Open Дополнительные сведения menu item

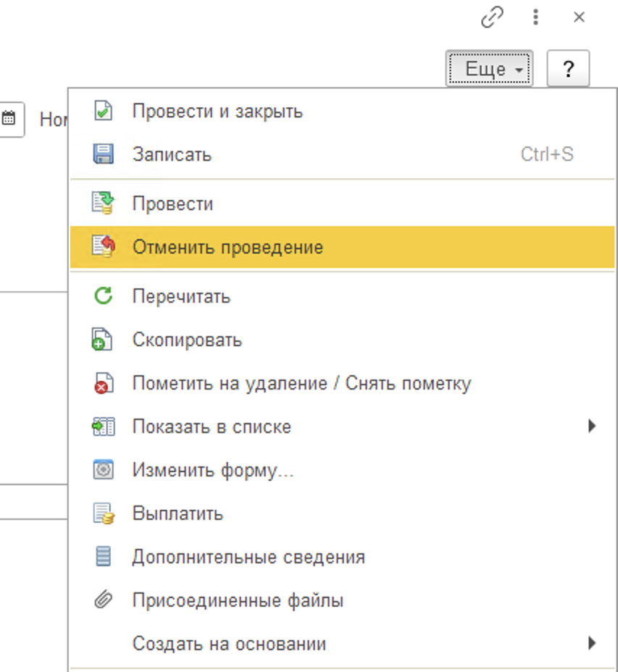[342, 557]
